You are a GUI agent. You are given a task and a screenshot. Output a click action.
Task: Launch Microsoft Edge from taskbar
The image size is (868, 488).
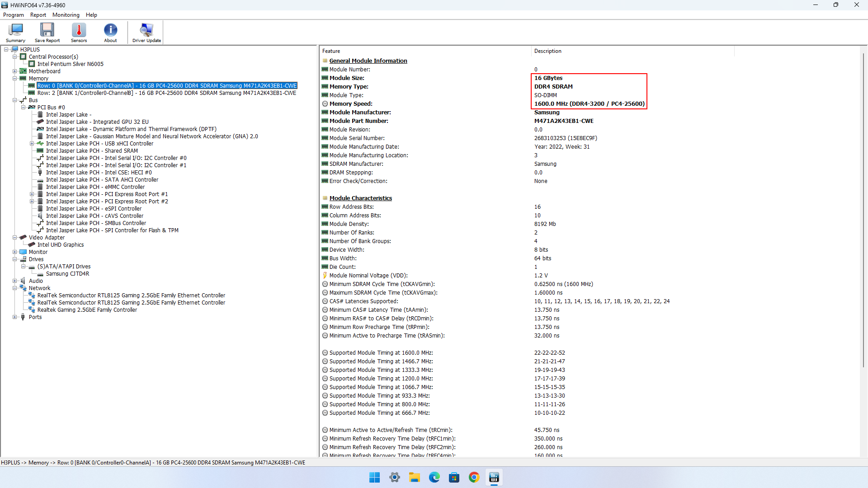pyautogui.click(x=434, y=477)
